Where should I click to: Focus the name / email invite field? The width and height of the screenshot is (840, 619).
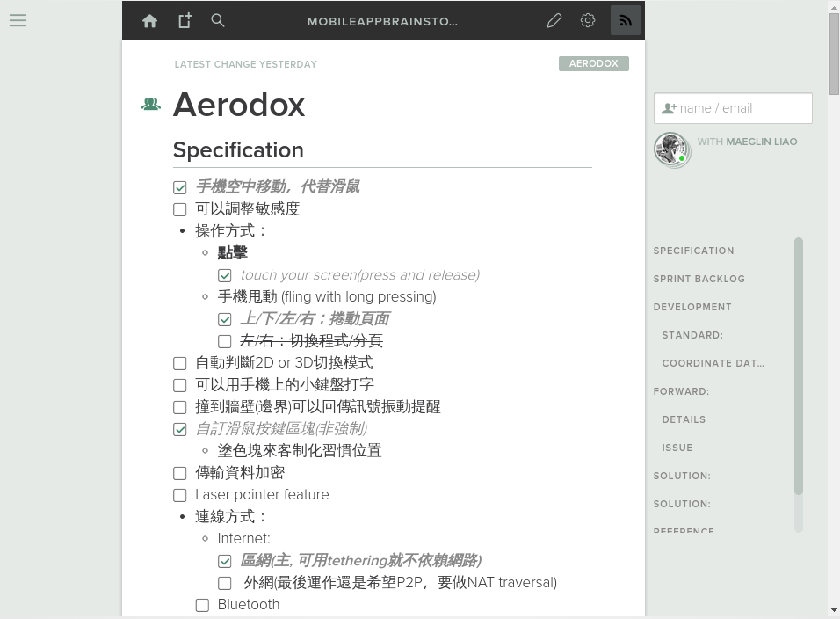pos(733,108)
